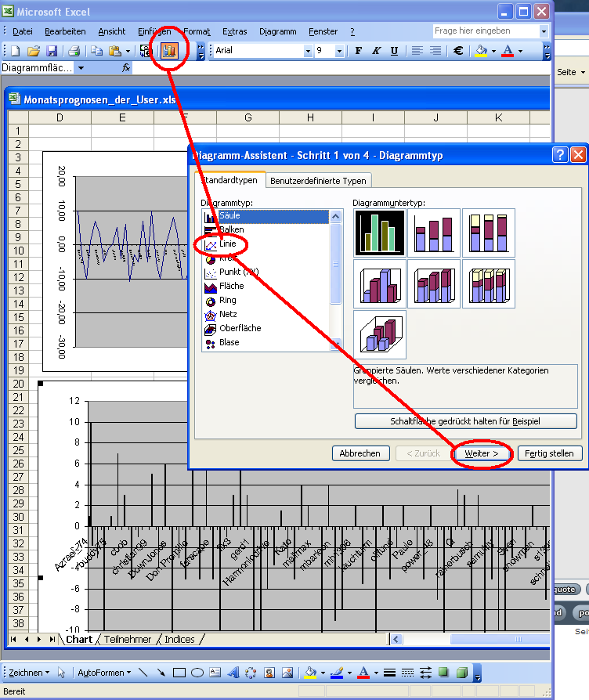Click the red font color A in the drawing toolbar

point(363,673)
